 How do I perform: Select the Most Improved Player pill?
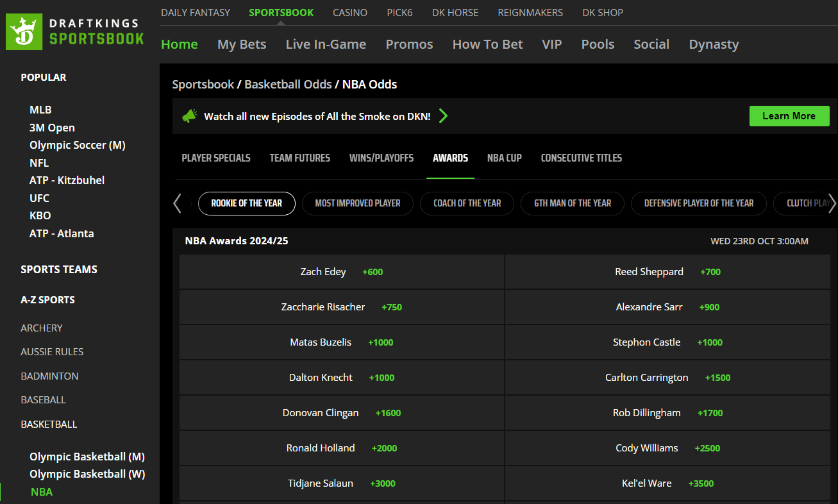[358, 203]
